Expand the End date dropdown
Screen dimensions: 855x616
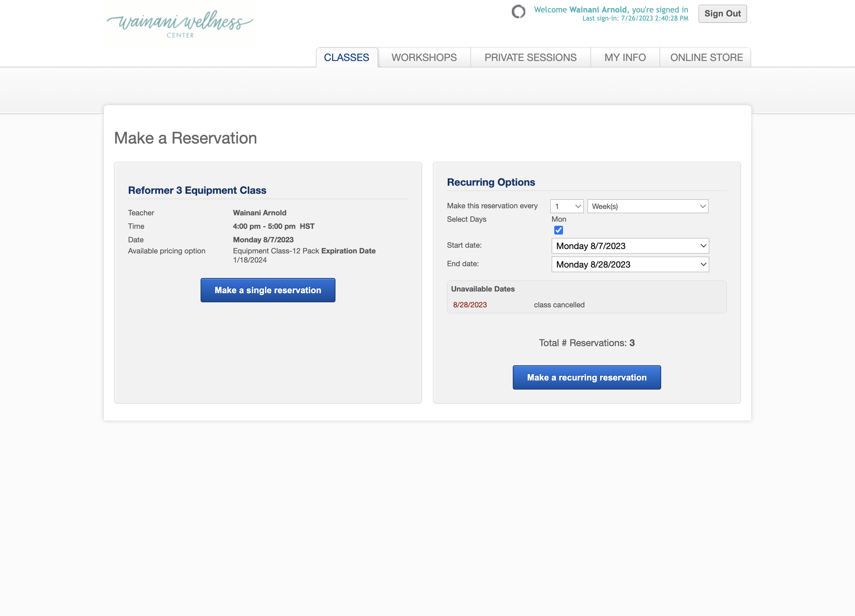click(630, 265)
